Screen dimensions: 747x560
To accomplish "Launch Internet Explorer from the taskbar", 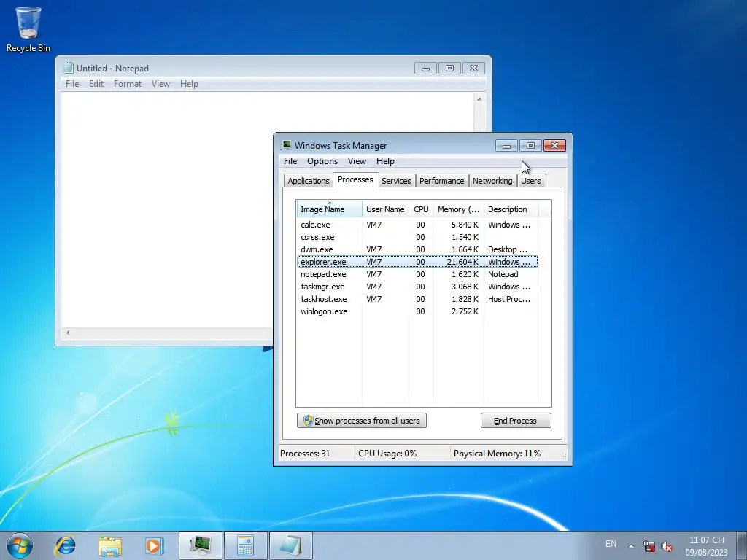I will tap(65, 545).
